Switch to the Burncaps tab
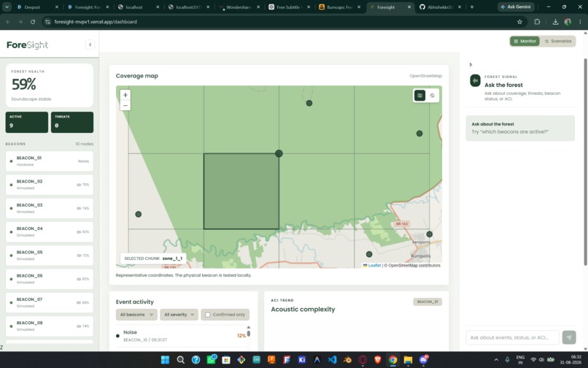This screenshot has height=368, width=588. [x=339, y=7]
